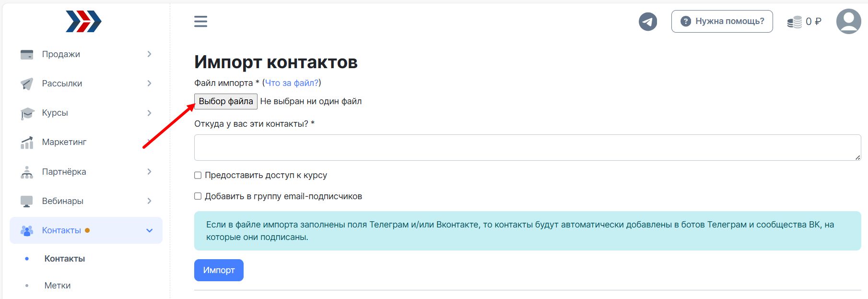The width and height of the screenshot is (868, 299).
Task: Select the Контакты submenu item
Action: pyautogui.click(x=65, y=259)
